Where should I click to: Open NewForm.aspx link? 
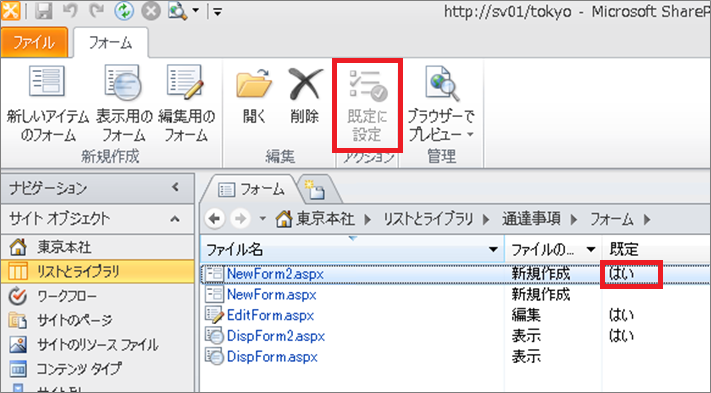(272, 295)
